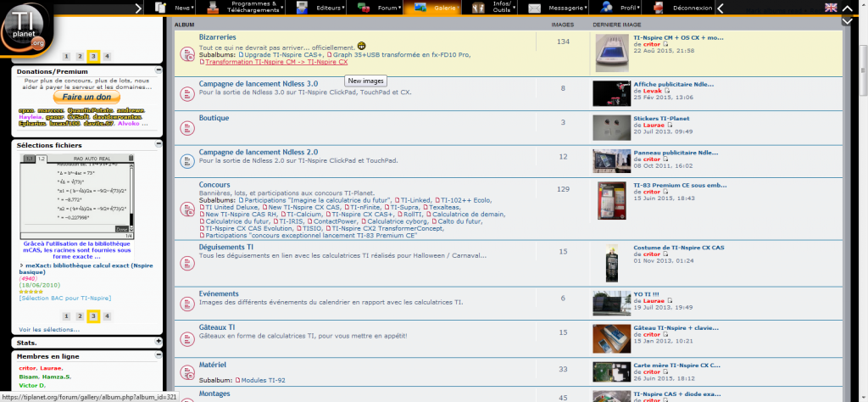
Task: Click the Campagne de lancement Ndless 2.0 album icon
Action: (186, 161)
